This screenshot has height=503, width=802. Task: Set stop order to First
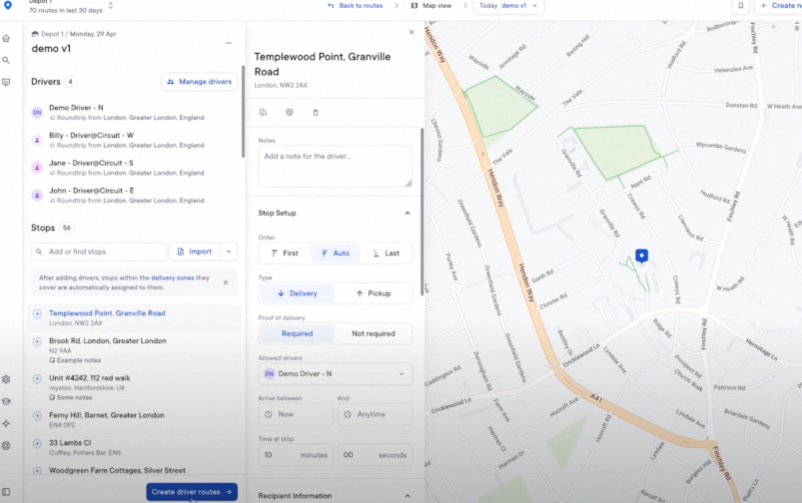[x=285, y=253]
